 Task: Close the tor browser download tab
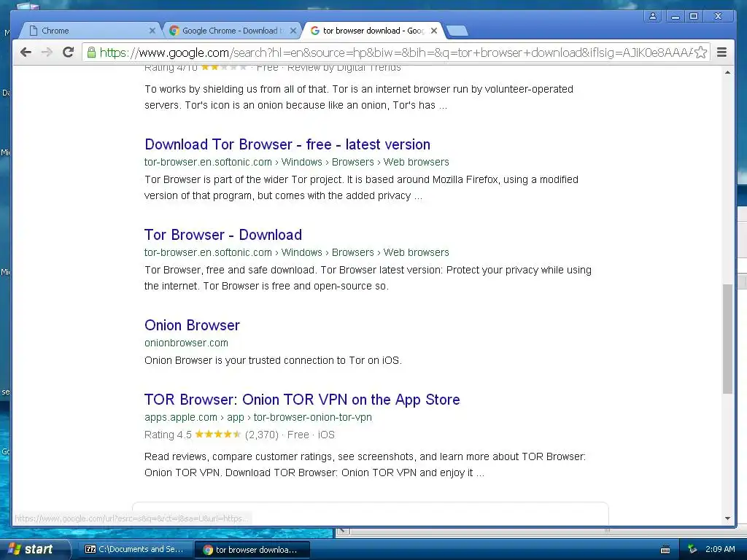point(433,31)
